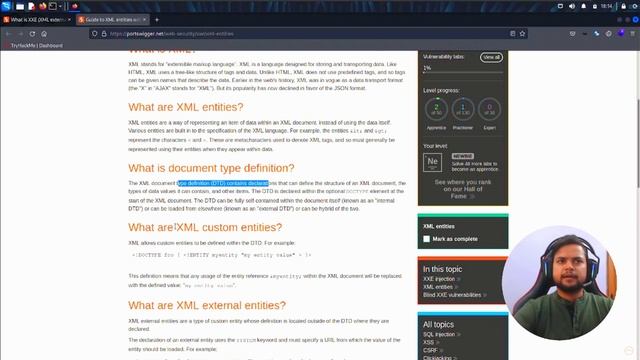Click the DOCTYPE foo code example line
Image resolution: width=640 pixels, height=360 pixels.
pyautogui.click(x=221, y=255)
